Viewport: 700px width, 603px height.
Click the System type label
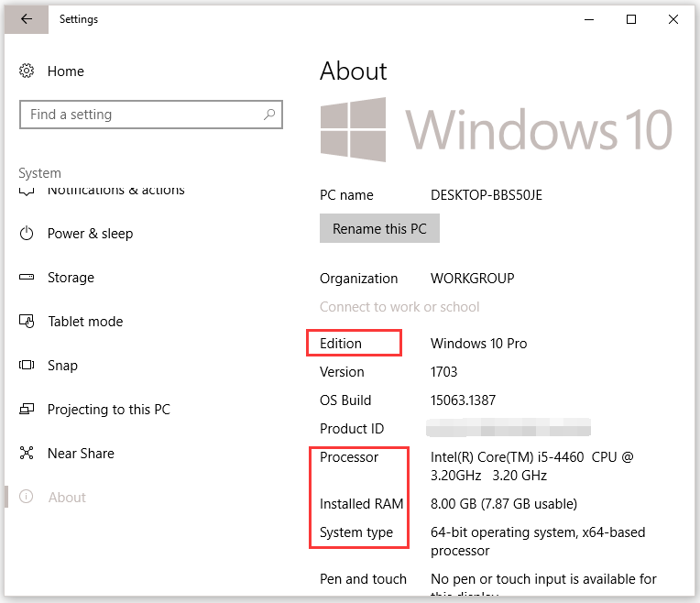[356, 532]
